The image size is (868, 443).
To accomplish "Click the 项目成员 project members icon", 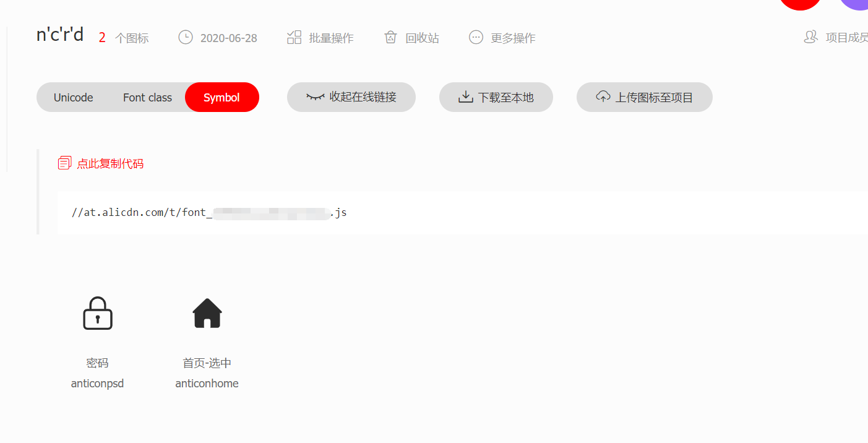I will pyautogui.click(x=810, y=37).
